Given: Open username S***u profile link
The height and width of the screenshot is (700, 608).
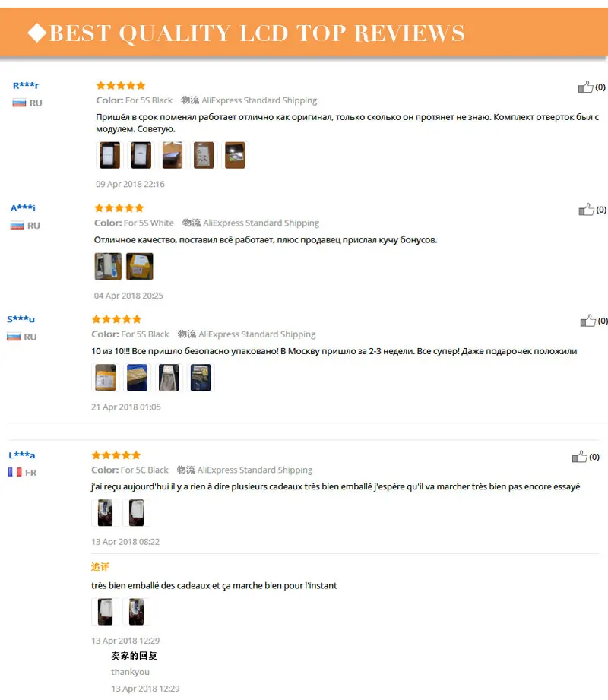Looking at the screenshot, I should point(21,319).
